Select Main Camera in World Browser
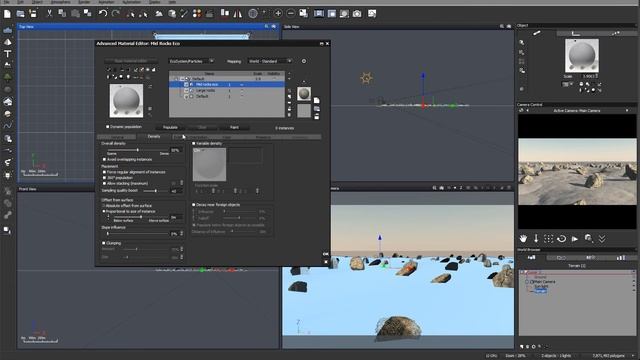The width and height of the screenshot is (640, 360). click(544, 282)
